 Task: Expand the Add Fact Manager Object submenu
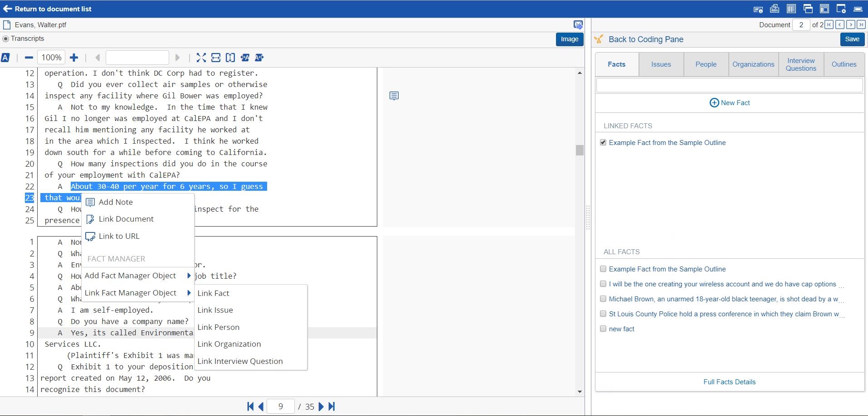(x=189, y=276)
